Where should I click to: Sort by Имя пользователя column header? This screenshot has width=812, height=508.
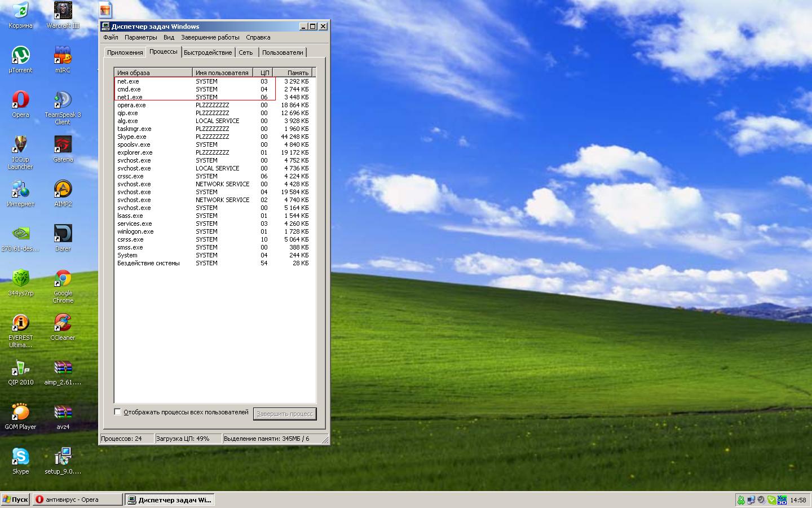coord(222,73)
